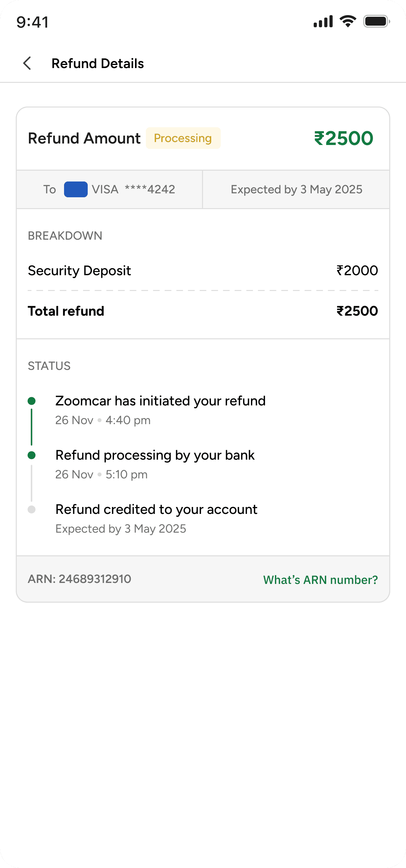
Task: Tap the back arrow icon
Action: [27, 63]
